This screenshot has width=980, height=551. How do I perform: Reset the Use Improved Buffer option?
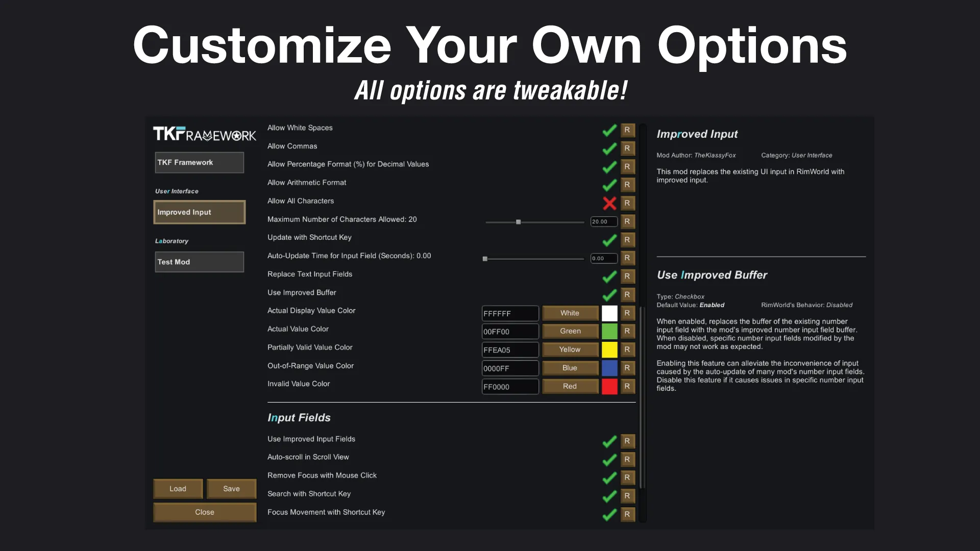(627, 294)
